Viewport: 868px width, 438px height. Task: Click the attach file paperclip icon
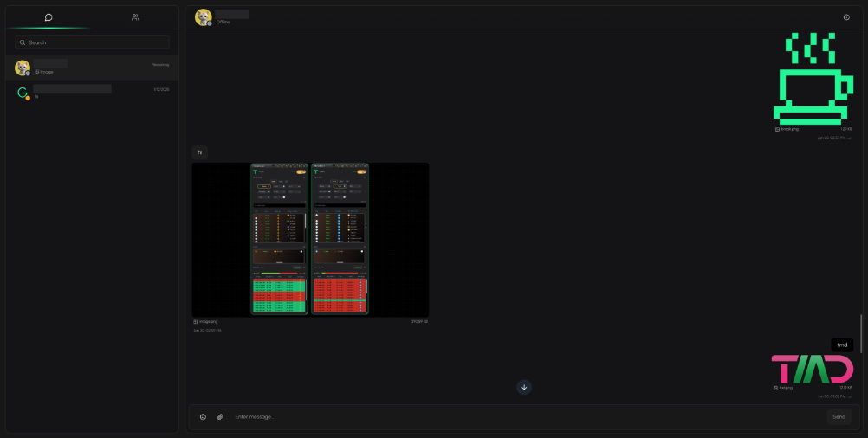[x=220, y=417]
